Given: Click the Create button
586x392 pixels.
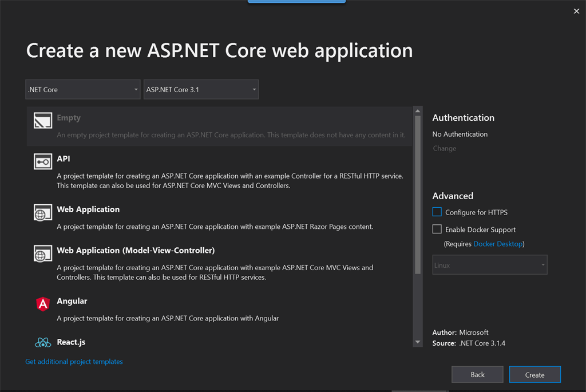Looking at the screenshot, I should [x=534, y=374].
